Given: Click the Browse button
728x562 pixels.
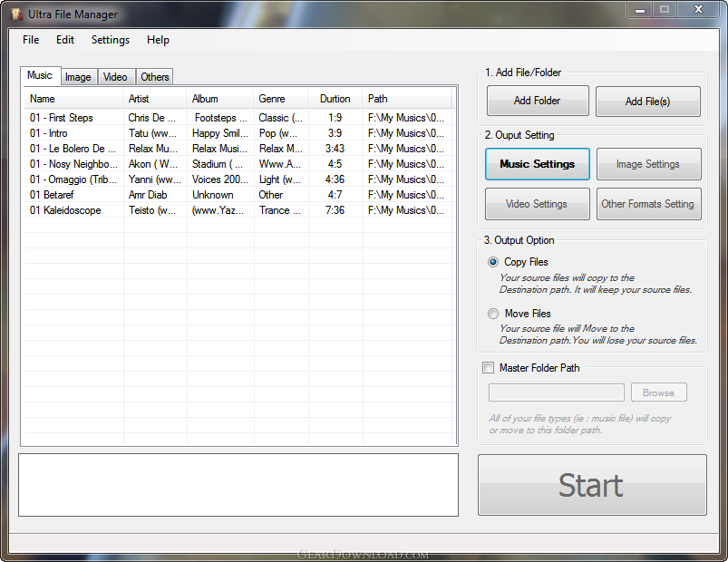Looking at the screenshot, I should click(659, 392).
